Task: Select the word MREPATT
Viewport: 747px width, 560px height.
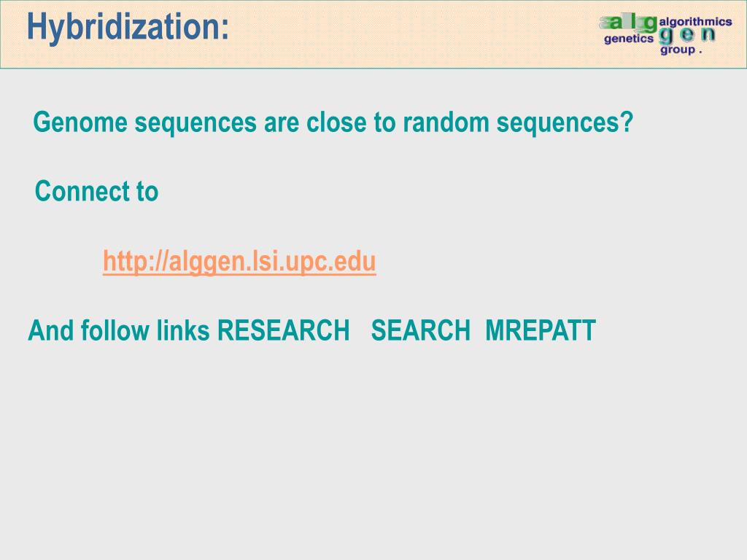Action: 541,330
